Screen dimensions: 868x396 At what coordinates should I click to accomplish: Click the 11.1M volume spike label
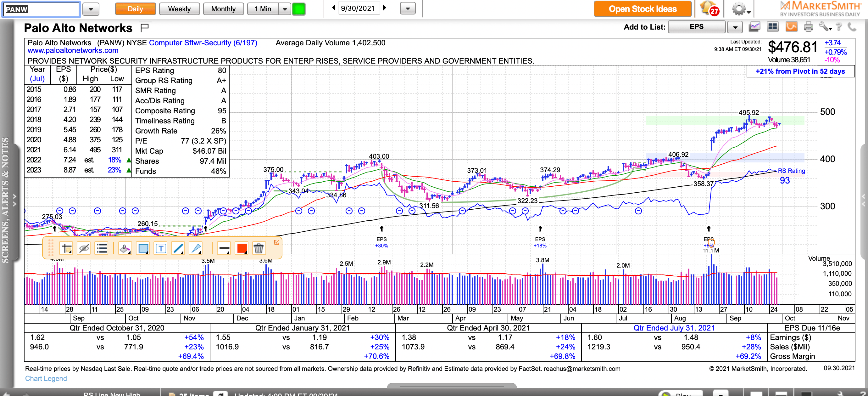point(711,251)
